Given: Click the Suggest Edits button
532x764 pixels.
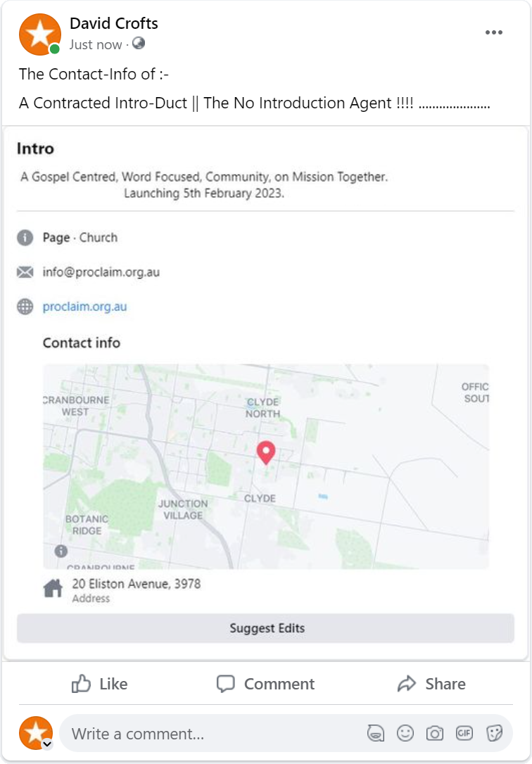Looking at the screenshot, I should [265, 628].
